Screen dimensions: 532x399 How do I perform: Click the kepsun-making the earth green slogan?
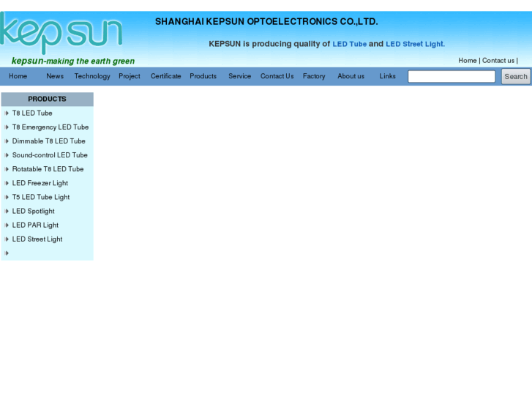click(73, 61)
